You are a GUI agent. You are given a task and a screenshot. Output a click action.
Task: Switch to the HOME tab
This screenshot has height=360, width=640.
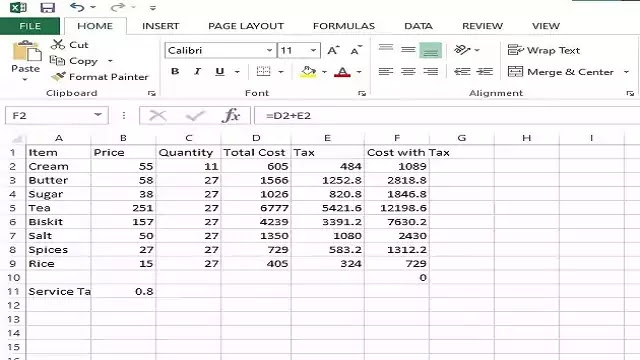(95, 26)
